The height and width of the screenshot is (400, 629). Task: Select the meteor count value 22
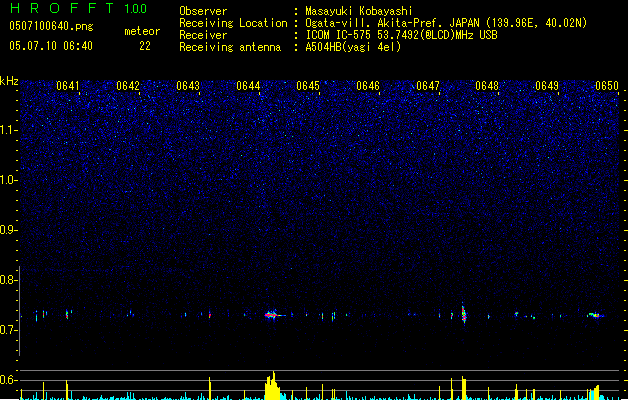(145, 46)
